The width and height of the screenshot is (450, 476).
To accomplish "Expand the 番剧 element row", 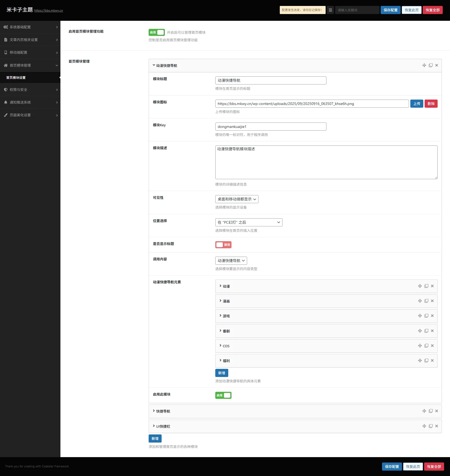I will (x=226, y=331).
